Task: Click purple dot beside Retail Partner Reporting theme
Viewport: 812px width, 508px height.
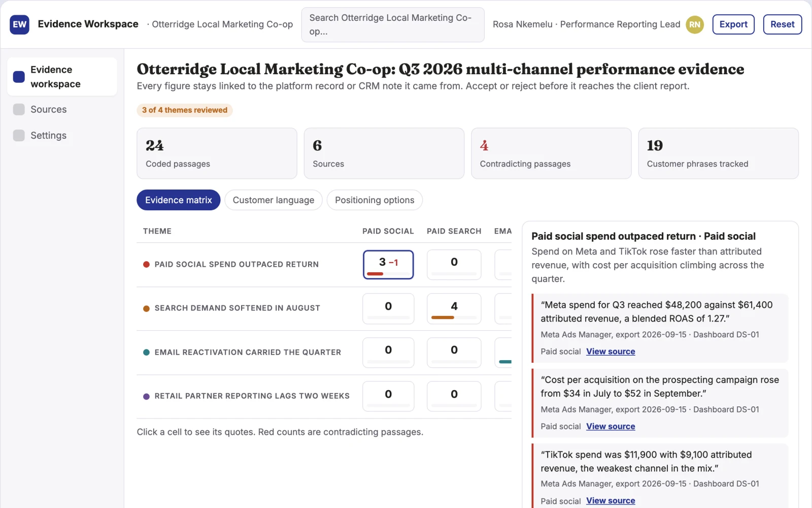Action: pos(146,396)
